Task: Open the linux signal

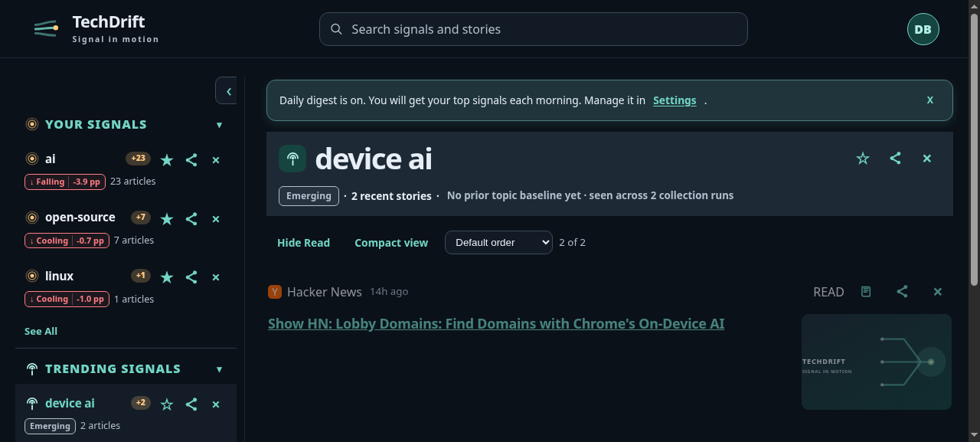Action: (x=60, y=276)
